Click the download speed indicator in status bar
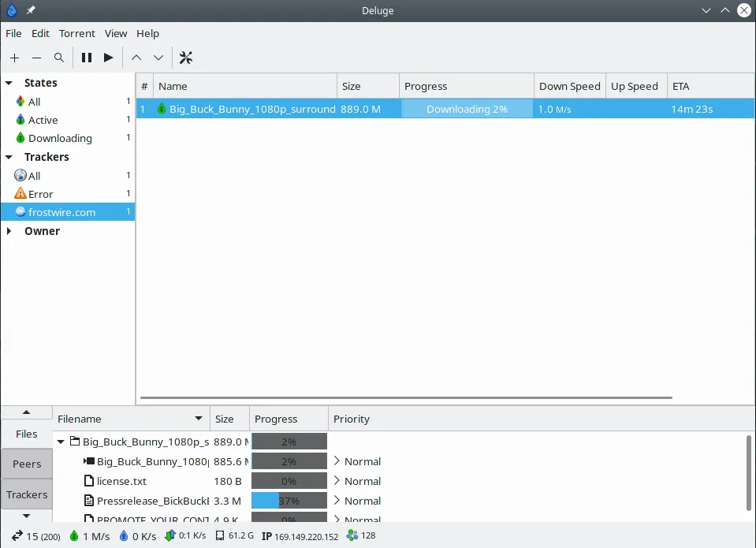 (x=90, y=536)
